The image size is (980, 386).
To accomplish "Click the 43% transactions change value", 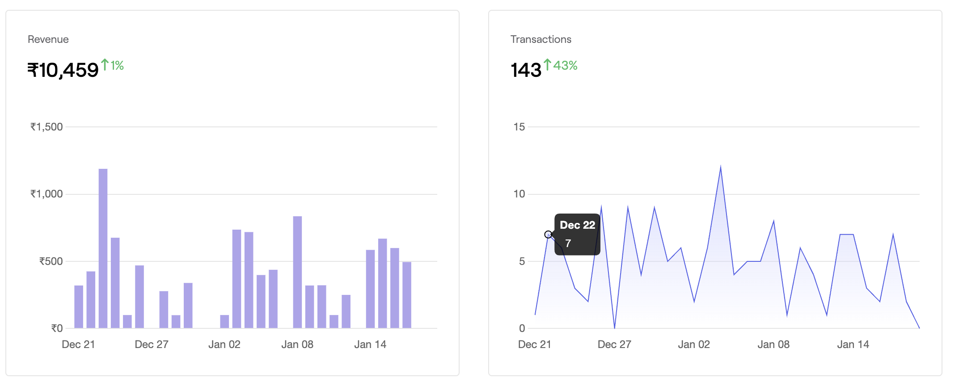I will click(x=566, y=66).
